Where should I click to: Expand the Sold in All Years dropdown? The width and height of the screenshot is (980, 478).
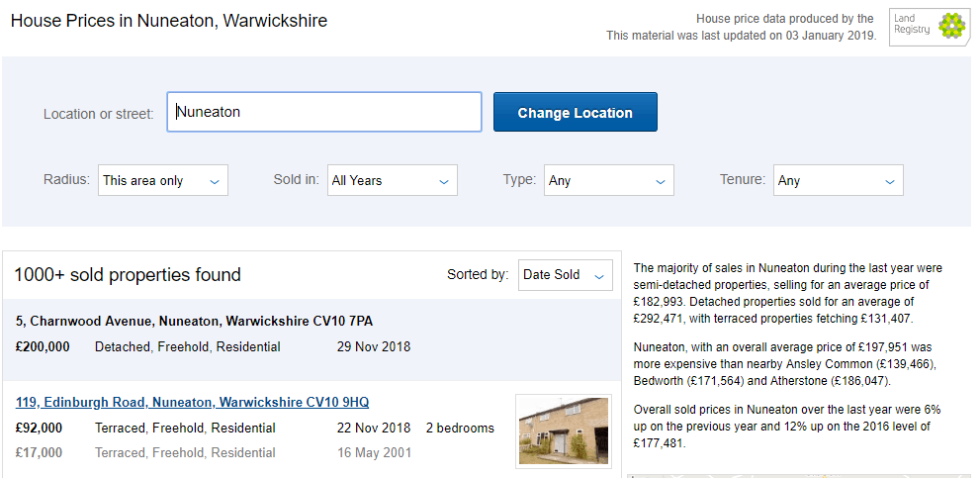(x=392, y=180)
